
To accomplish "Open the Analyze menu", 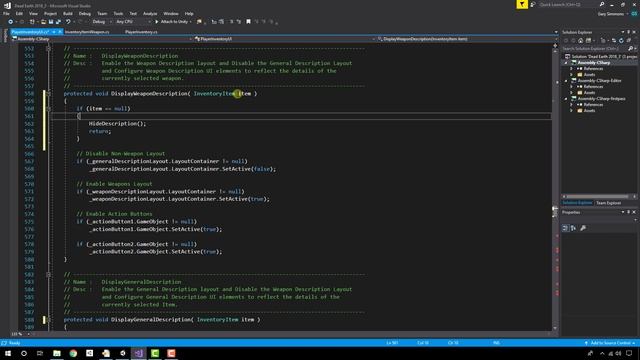I will pos(150,13).
